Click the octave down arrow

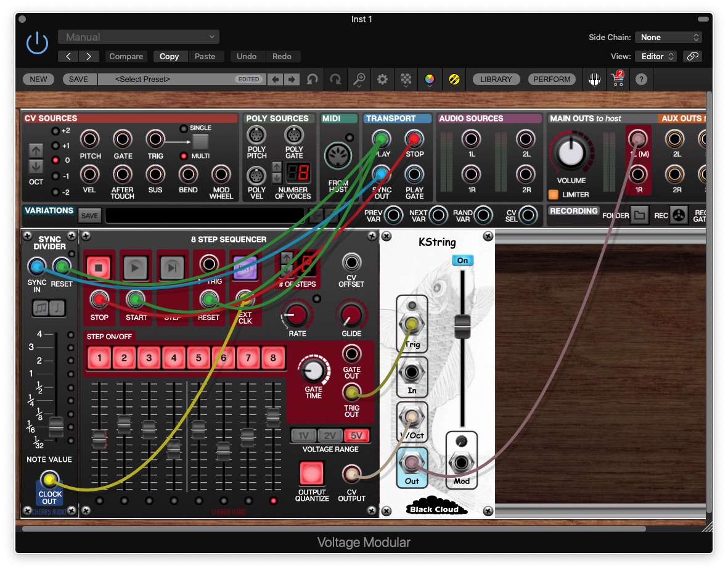click(36, 166)
